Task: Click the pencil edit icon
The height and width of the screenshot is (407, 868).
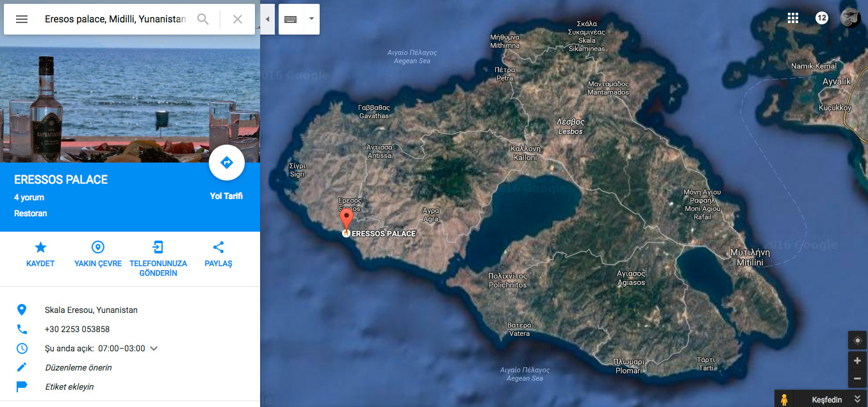Action: point(22,367)
